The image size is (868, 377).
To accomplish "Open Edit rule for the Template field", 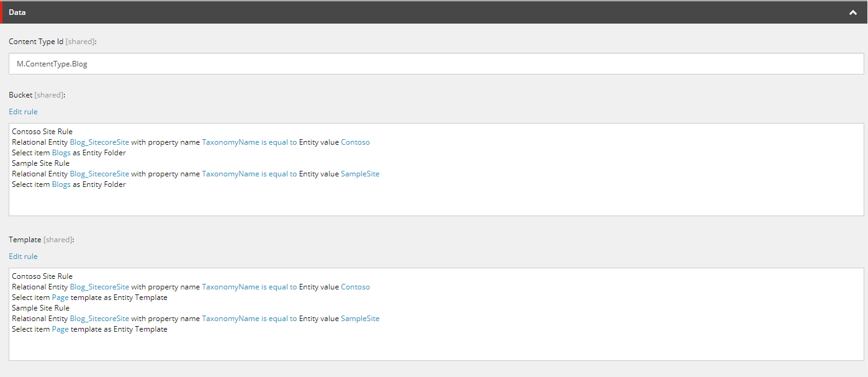I will [x=23, y=257].
